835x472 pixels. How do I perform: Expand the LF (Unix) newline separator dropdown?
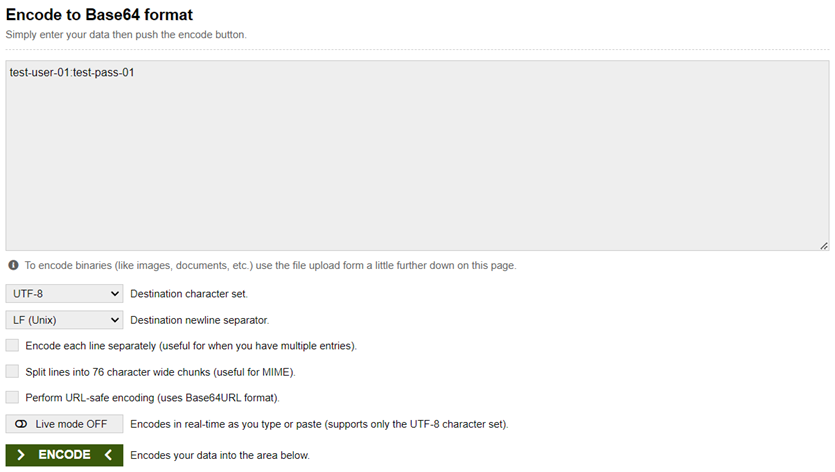click(64, 320)
